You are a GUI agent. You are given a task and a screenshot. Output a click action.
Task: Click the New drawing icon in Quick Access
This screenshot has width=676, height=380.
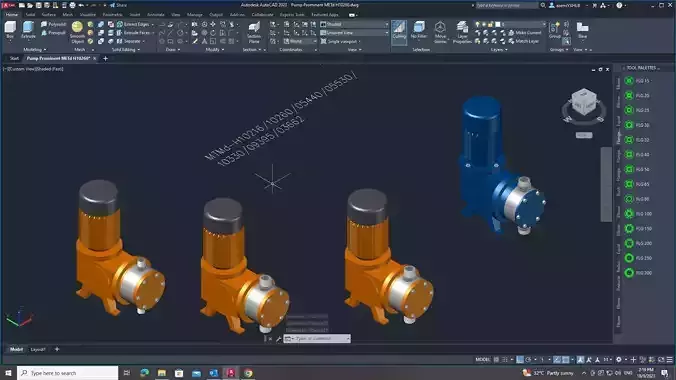[22, 5]
